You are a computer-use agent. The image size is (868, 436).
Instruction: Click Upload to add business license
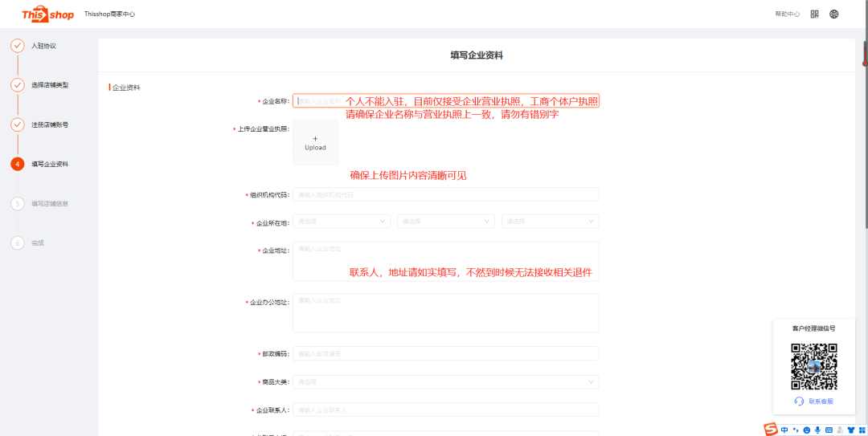pos(315,143)
